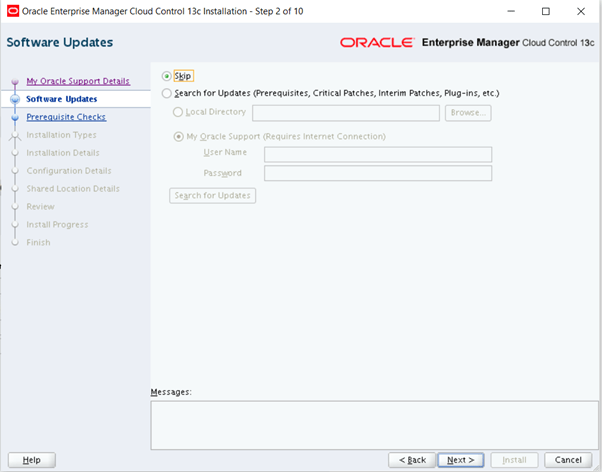Click the installer icon in title bar
Image resolution: width=602 pixels, height=472 pixels.
[x=11, y=11]
